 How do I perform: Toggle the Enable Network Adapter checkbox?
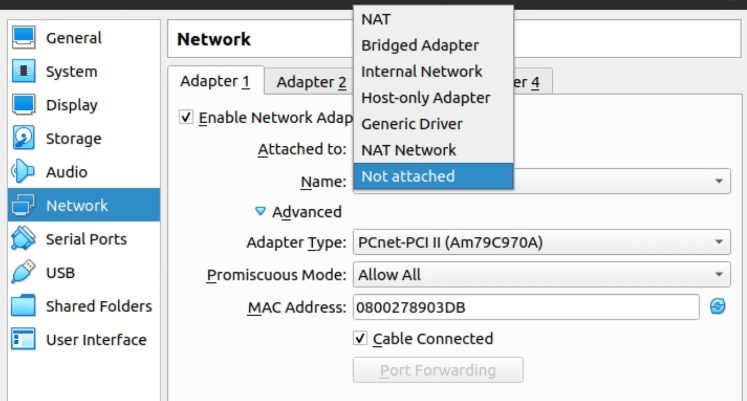186,117
